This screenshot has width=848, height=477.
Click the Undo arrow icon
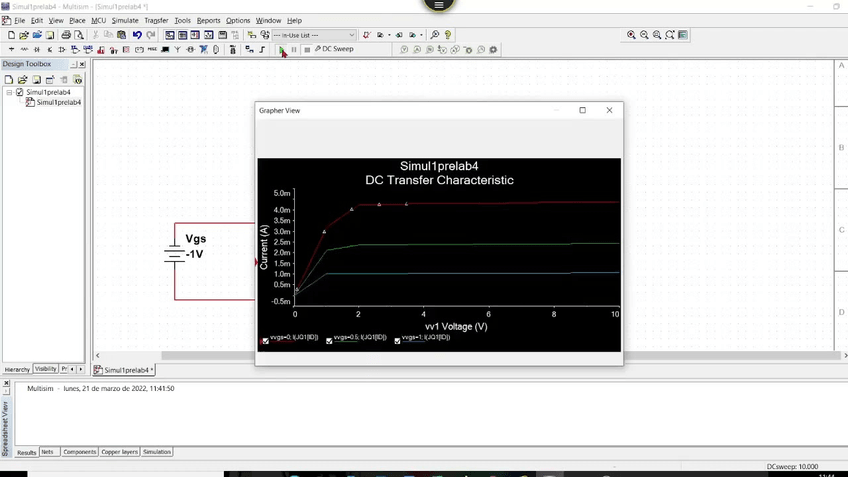tap(137, 35)
